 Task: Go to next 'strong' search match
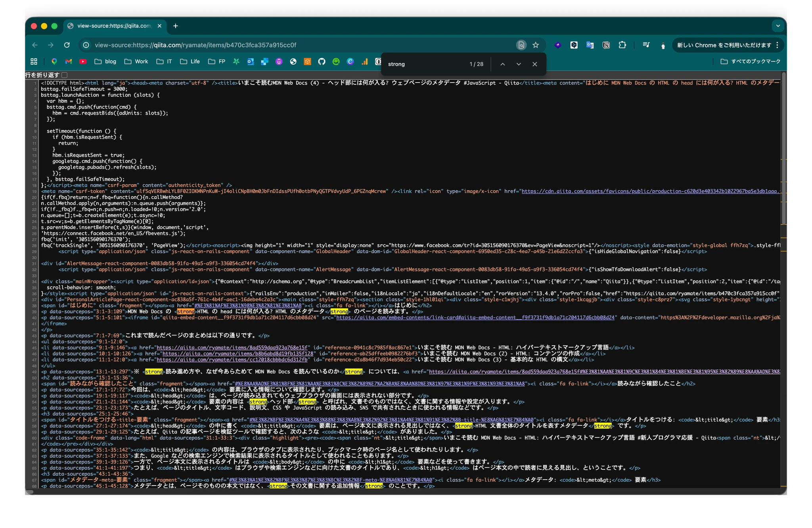point(519,64)
